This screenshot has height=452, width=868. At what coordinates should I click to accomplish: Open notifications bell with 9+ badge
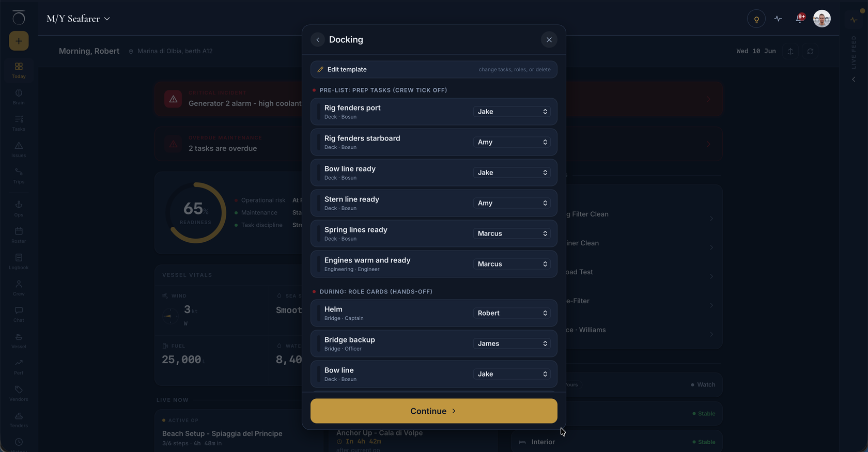800,19
